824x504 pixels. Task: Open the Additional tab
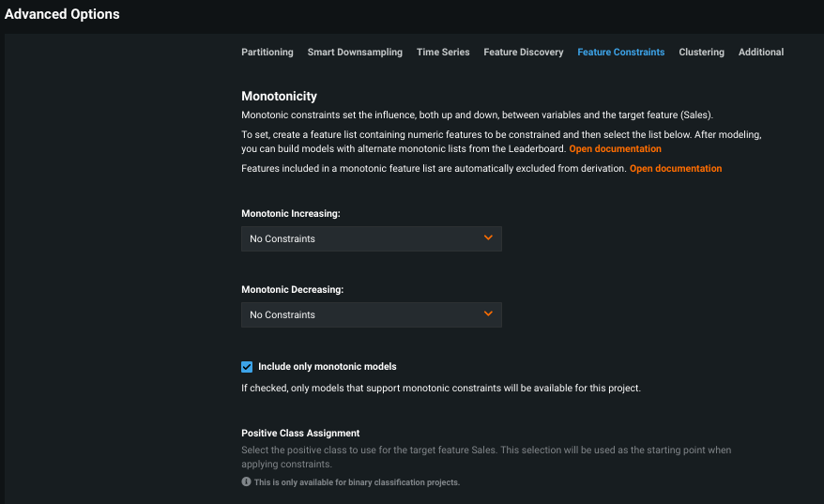click(x=761, y=53)
